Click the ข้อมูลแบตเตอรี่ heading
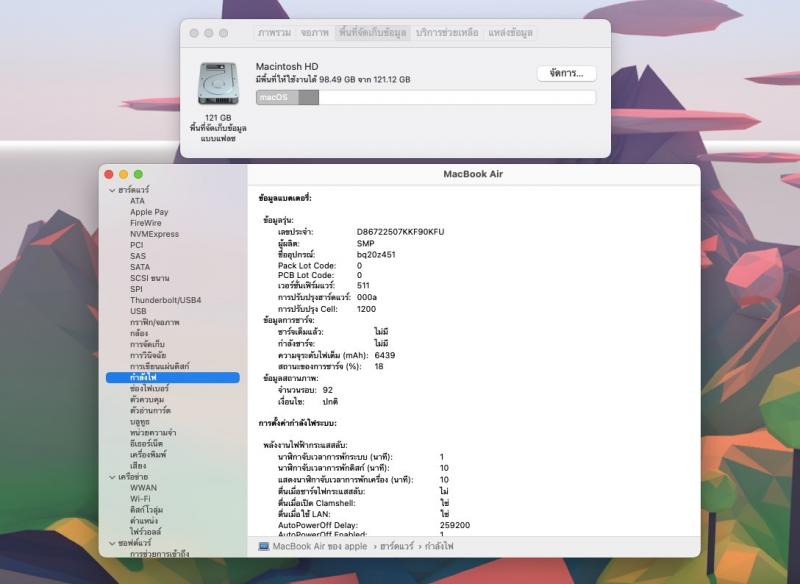 click(x=285, y=198)
